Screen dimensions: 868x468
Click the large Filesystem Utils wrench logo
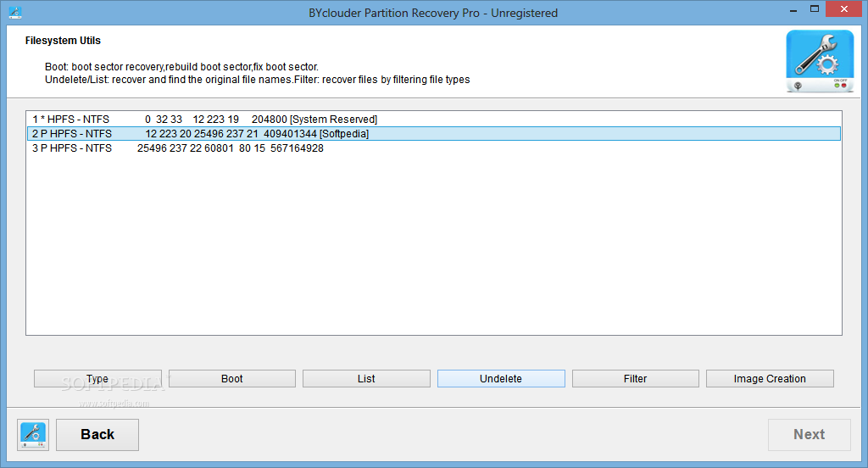820,61
